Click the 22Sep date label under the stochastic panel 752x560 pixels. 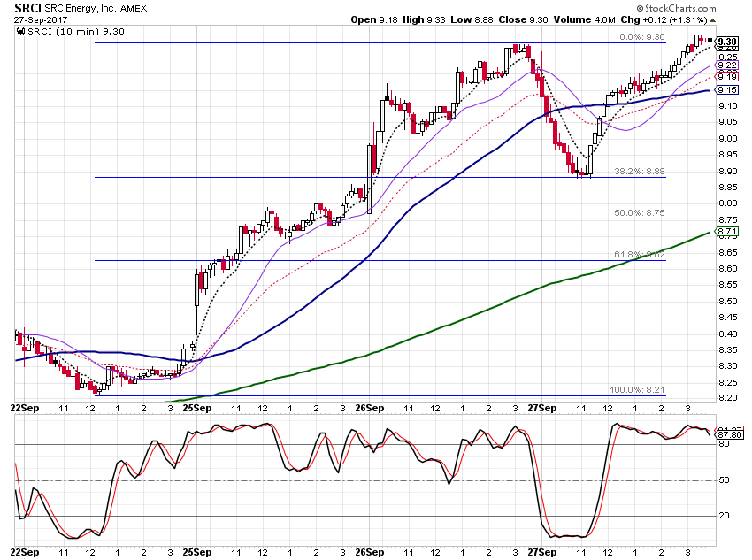[x=25, y=552]
